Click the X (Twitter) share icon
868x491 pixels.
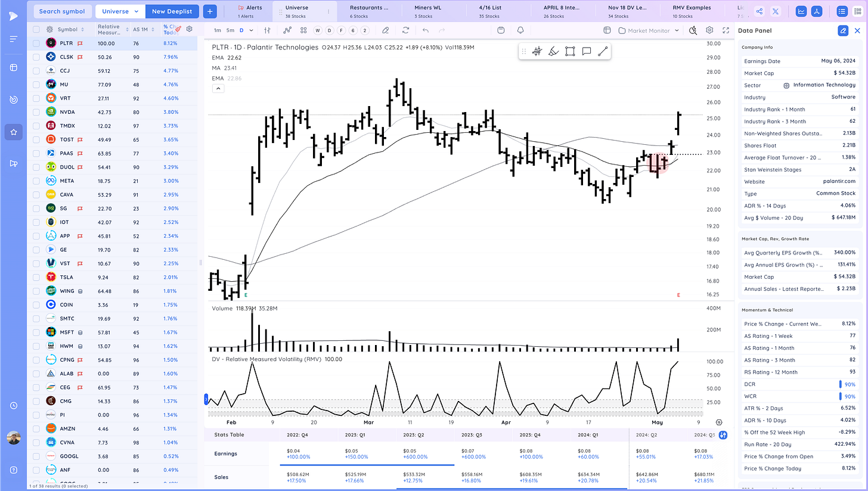tap(775, 11)
